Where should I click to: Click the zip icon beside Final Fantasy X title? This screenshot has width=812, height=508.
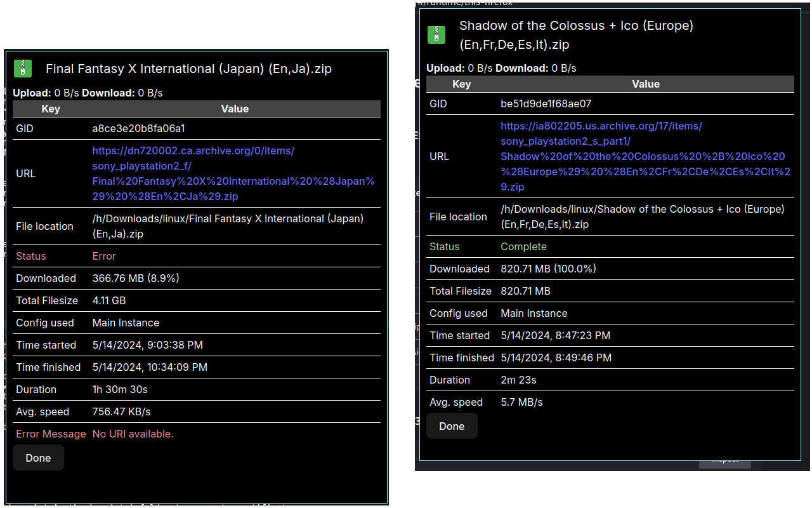pos(23,69)
